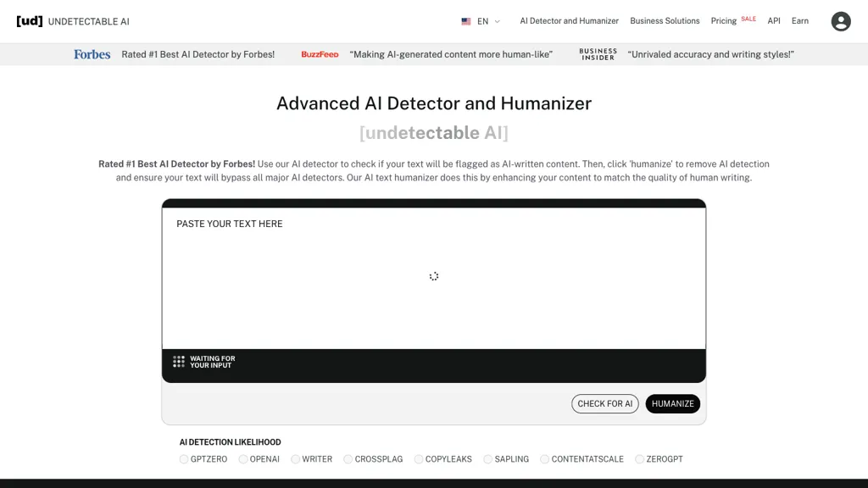Click the Pricing link with SALE badge
The width and height of the screenshot is (868, 488).
724,21
